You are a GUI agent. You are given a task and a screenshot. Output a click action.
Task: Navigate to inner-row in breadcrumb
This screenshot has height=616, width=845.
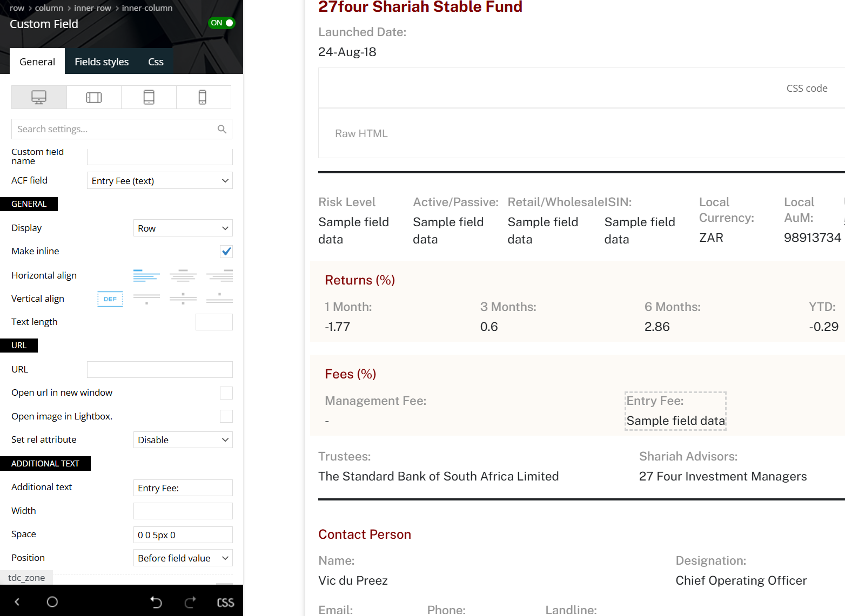pos(92,8)
